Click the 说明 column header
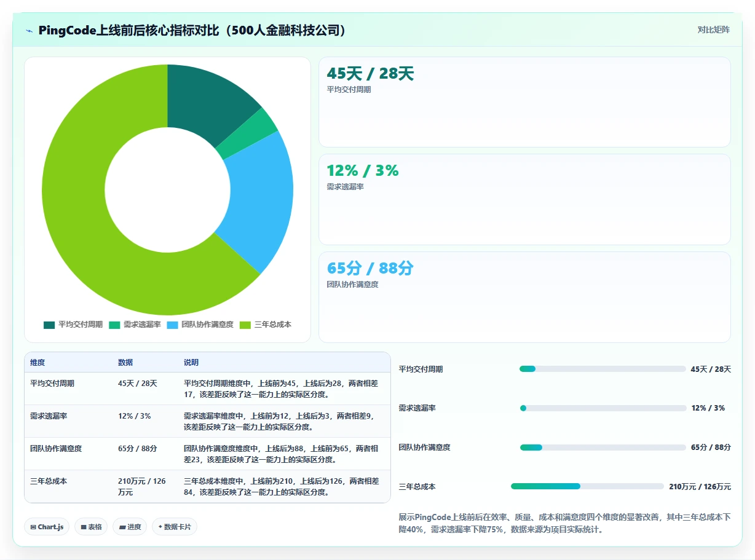This screenshot has height=560, width=755. (x=191, y=363)
